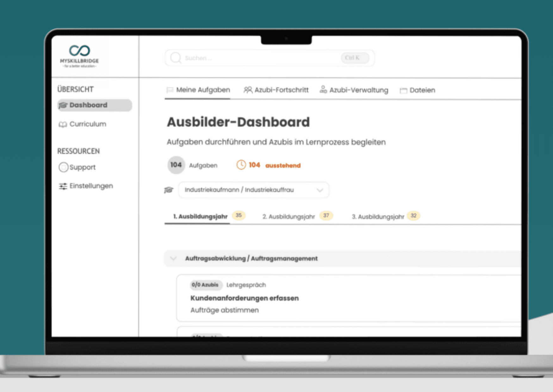Click the Ctrl K shortcut badge
This screenshot has width=553, height=392.
(x=355, y=58)
